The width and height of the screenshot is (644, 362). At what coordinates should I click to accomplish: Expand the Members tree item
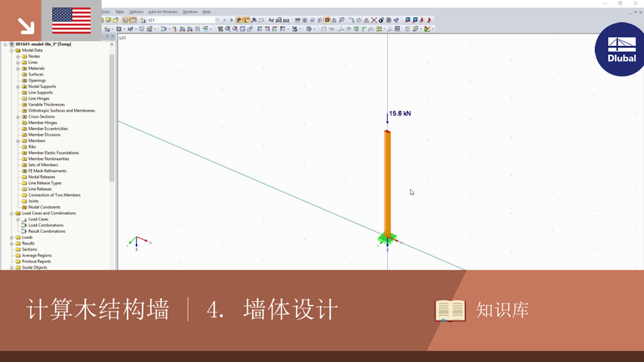(18, 140)
